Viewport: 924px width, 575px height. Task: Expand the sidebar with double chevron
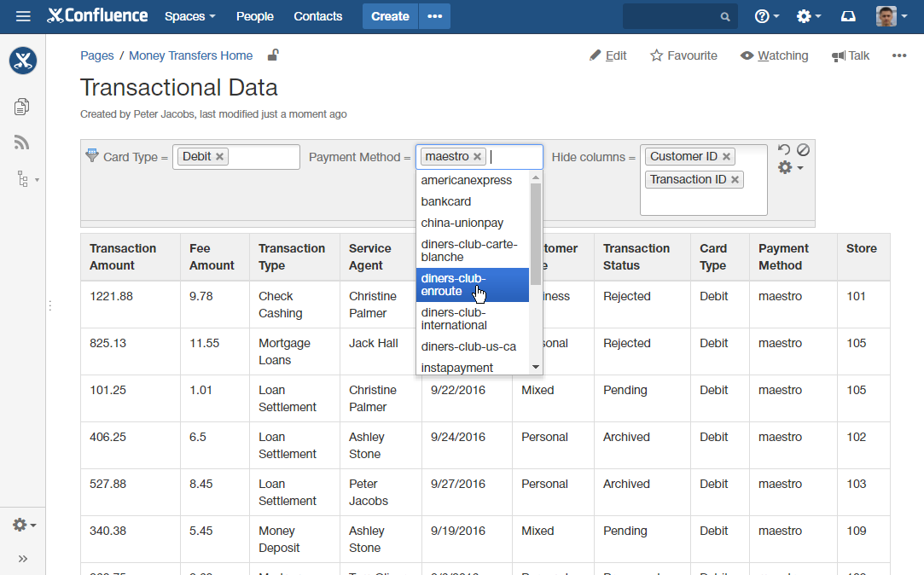point(23,559)
